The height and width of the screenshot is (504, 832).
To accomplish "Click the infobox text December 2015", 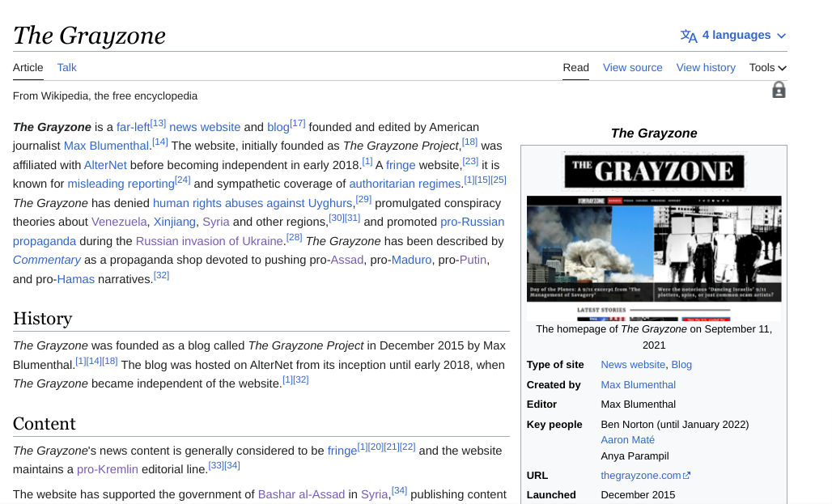I will pyautogui.click(x=638, y=495).
